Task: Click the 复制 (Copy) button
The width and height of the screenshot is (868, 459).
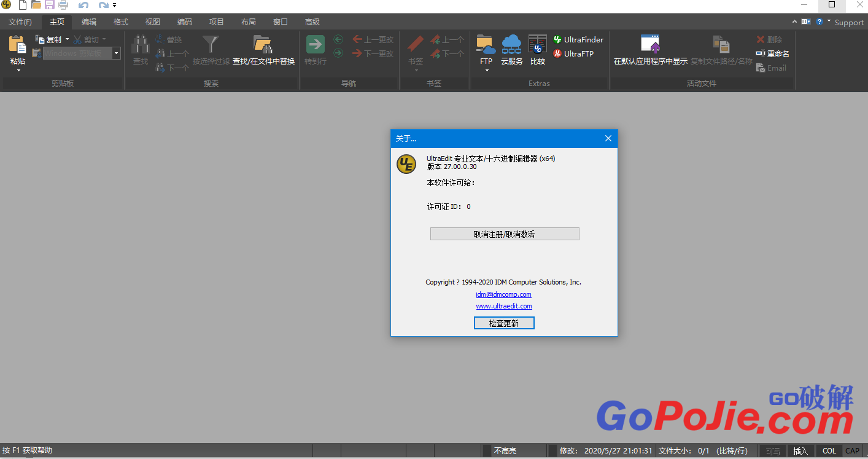Action: (48, 39)
